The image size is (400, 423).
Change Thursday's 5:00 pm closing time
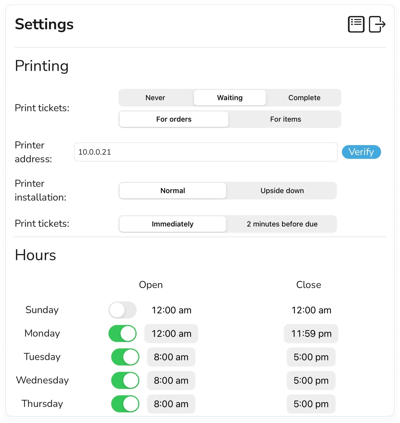tap(311, 404)
